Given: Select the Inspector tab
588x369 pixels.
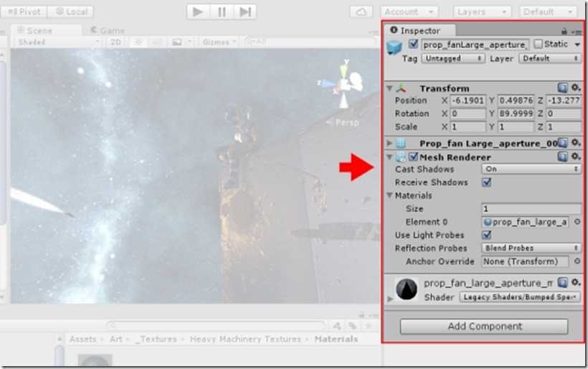Looking at the screenshot, I should (420, 30).
